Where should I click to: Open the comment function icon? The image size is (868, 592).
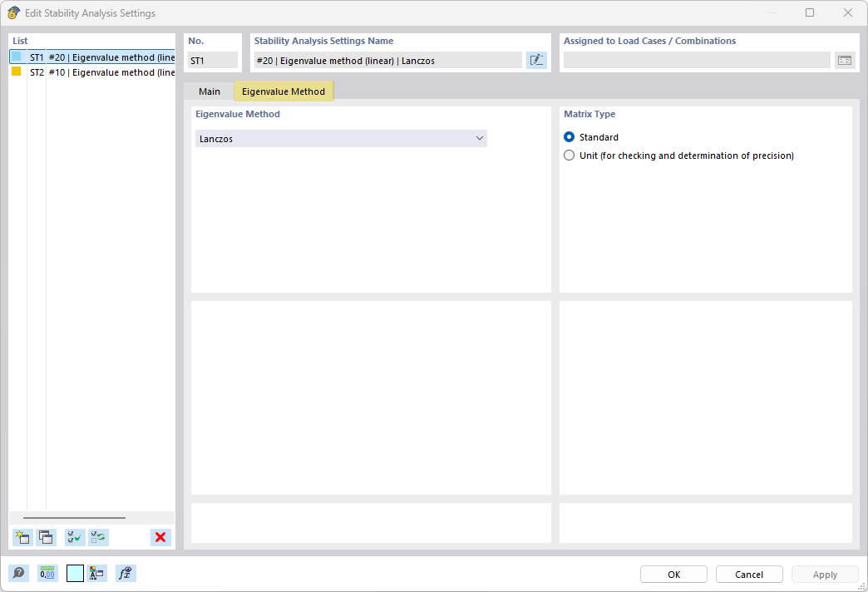pyautogui.click(x=125, y=573)
